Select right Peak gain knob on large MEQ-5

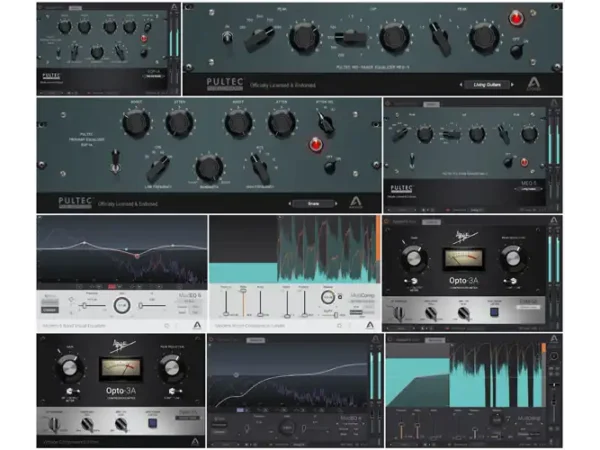[484, 38]
